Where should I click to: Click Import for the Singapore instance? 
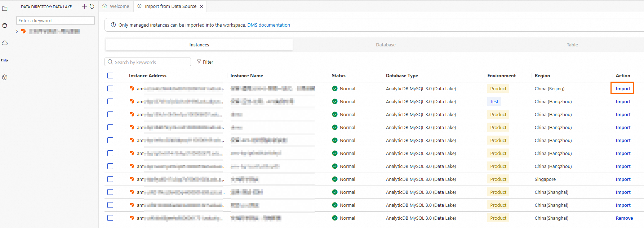(623, 179)
